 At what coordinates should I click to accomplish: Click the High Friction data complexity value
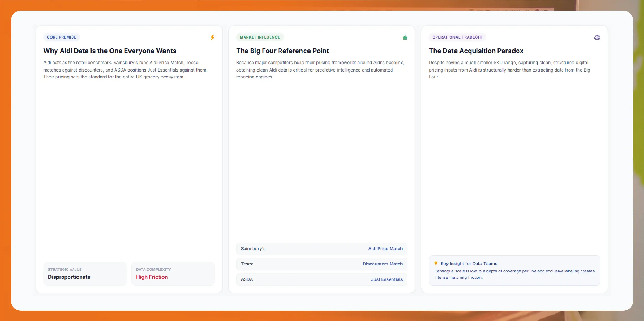click(152, 277)
